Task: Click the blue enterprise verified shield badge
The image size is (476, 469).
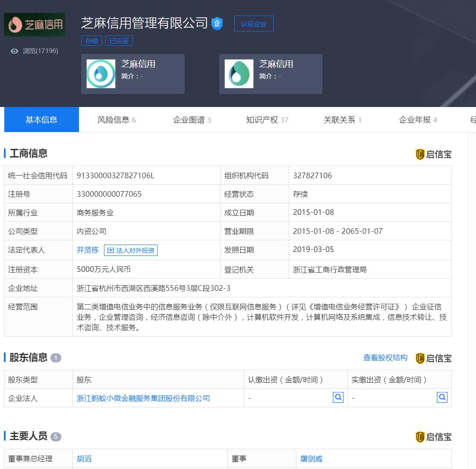Action: [x=217, y=23]
